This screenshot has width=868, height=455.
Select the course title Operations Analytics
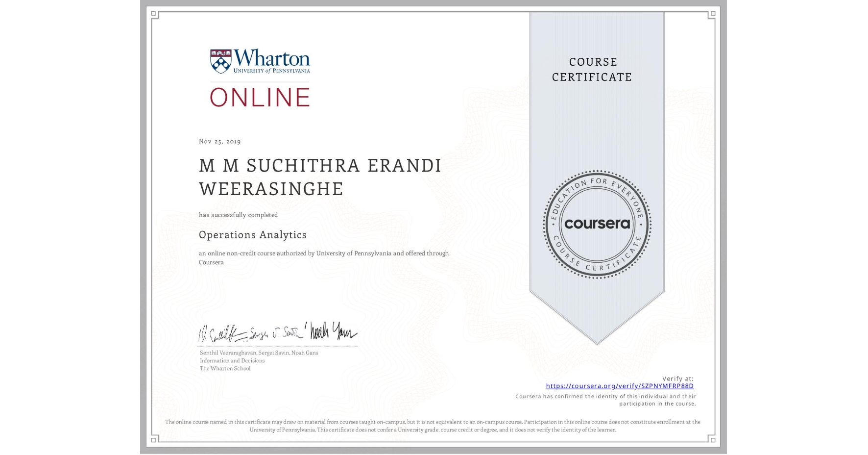(x=253, y=235)
